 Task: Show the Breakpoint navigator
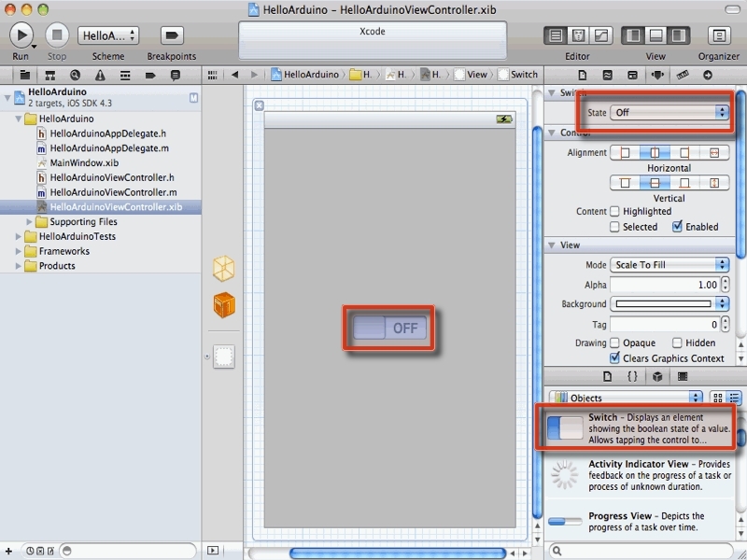[150, 75]
